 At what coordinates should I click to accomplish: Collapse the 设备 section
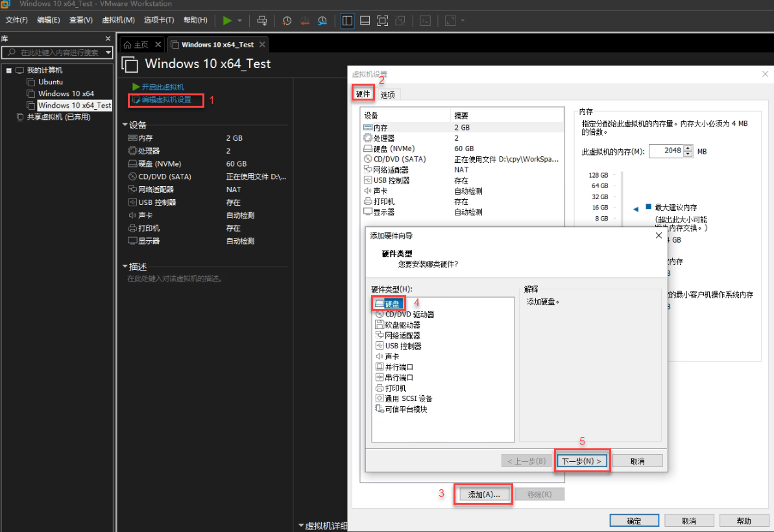click(x=125, y=125)
